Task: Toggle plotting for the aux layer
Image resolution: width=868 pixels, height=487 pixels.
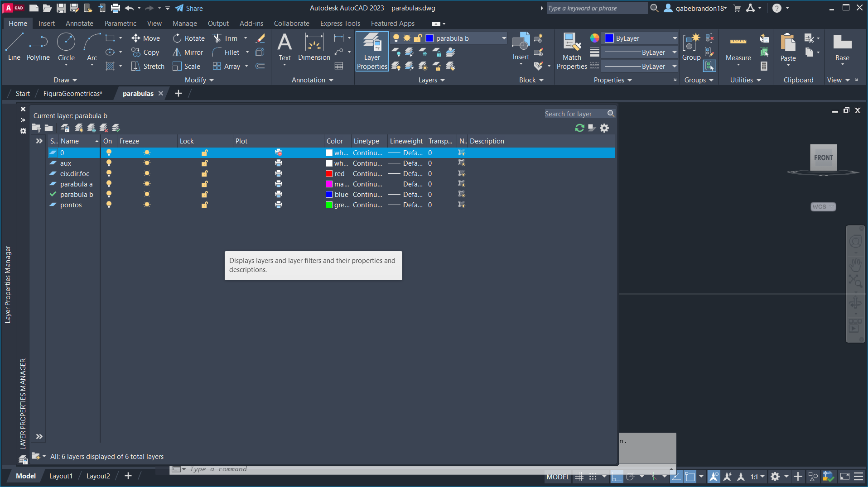Action: 279,163
